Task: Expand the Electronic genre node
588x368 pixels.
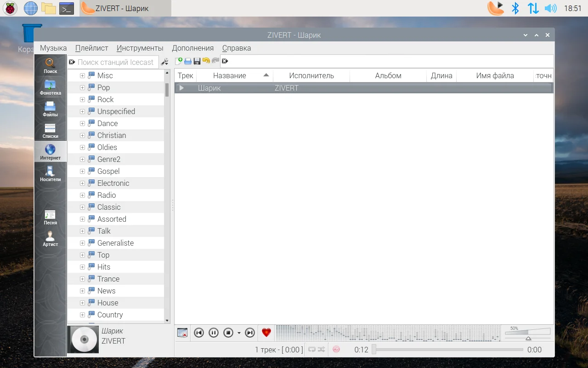Action: pyautogui.click(x=82, y=183)
